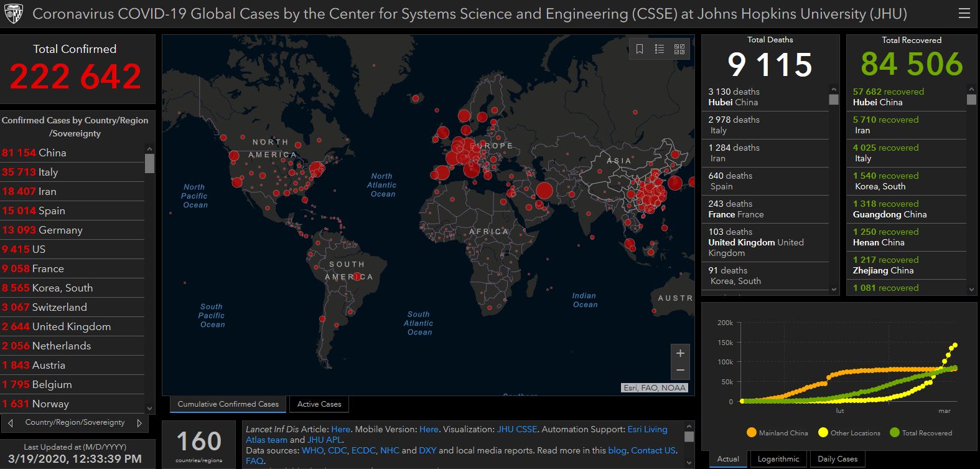This screenshot has height=469, width=980.
Task: Click the Contact US link
Action: [x=653, y=450]
